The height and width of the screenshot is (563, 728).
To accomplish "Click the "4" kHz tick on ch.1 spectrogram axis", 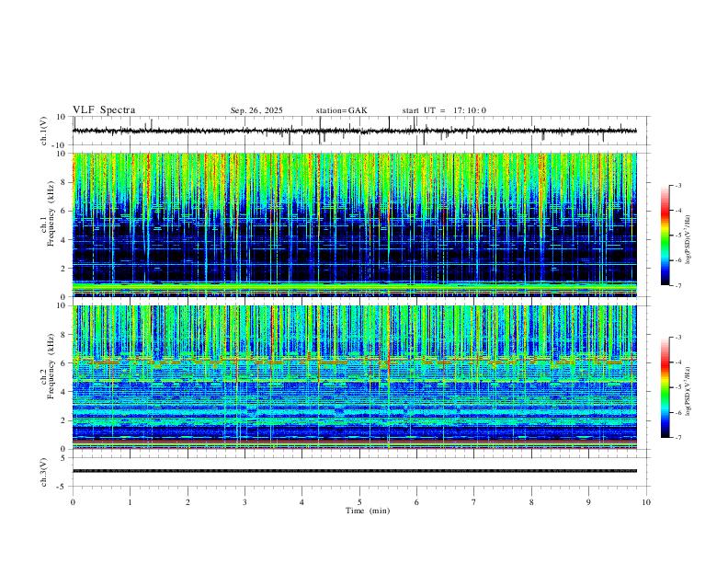I will pos(64,240).
